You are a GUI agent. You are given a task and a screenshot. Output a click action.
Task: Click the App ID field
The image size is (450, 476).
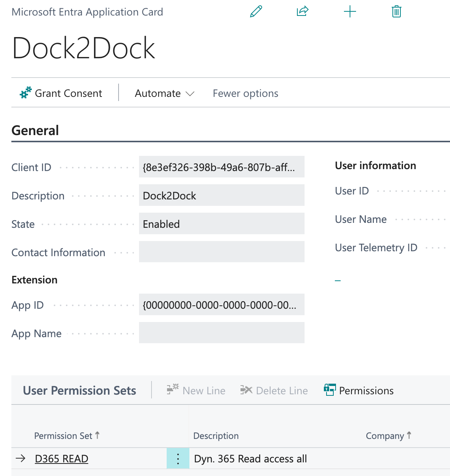click(222, 305)
